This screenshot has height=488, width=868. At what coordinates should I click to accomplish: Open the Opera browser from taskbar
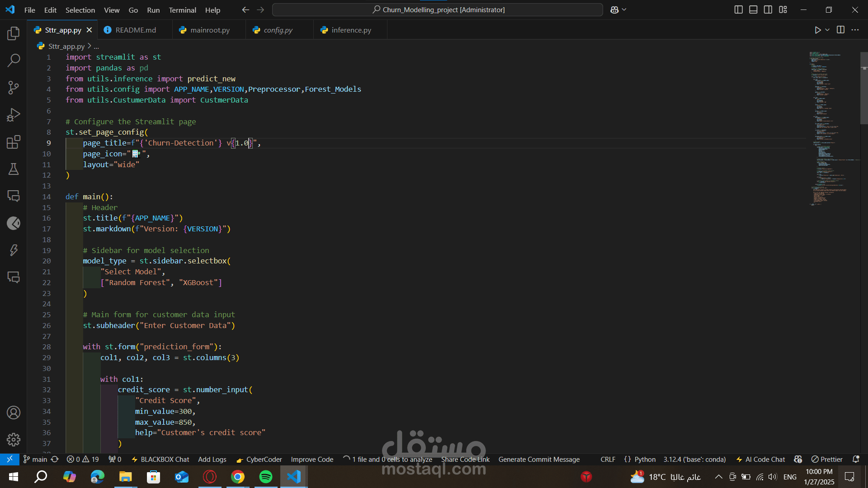pos(210,477)
